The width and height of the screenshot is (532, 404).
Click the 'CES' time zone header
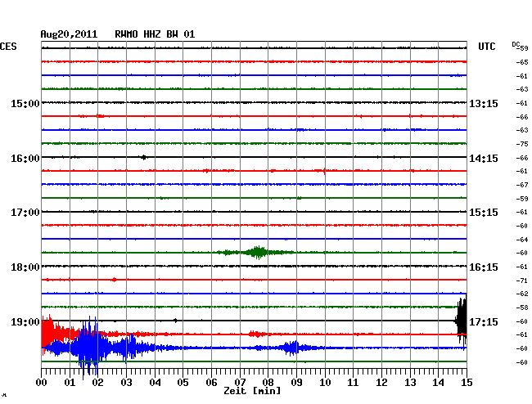pos(8,47)
